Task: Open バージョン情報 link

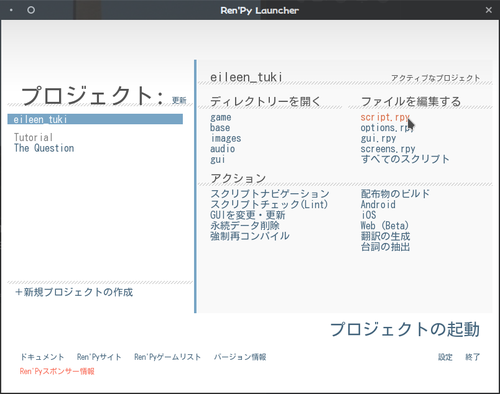Action: 240,357
